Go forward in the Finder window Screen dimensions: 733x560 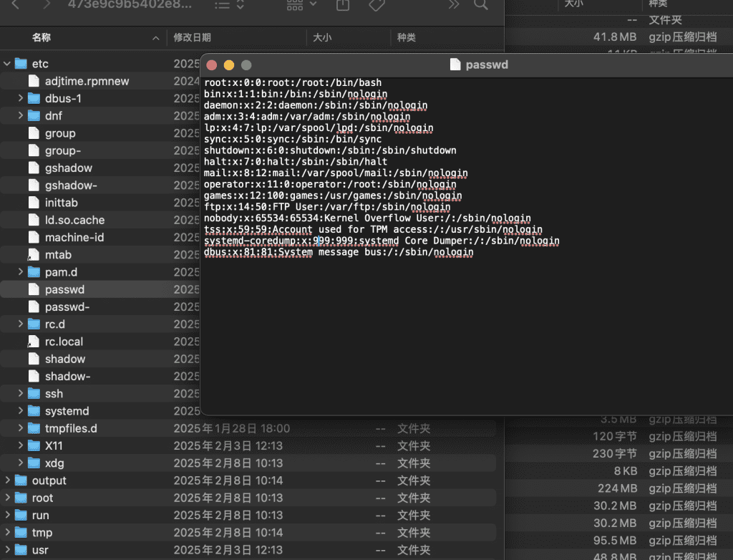click(x=47, y=4)
